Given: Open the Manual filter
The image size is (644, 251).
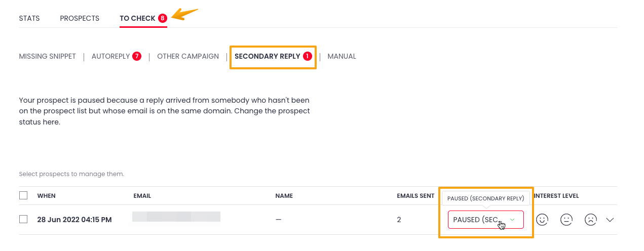Looking at the screenshot, I should click(342, 57).
